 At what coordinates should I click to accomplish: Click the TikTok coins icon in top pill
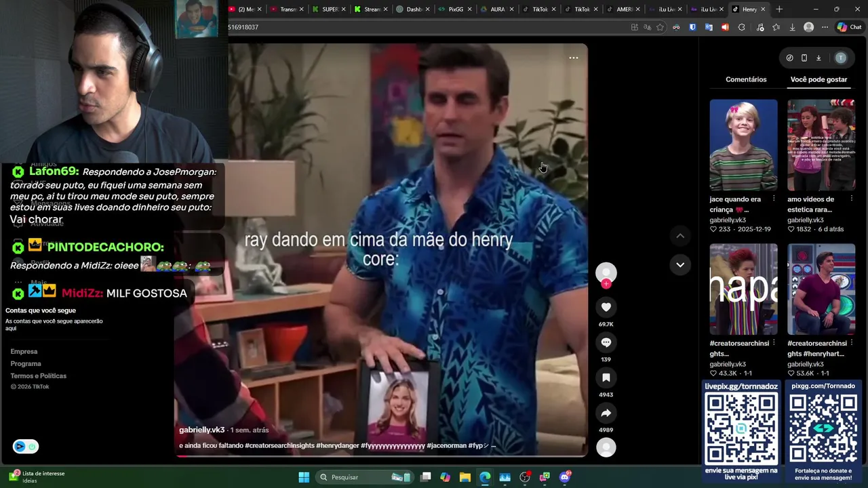pos(789,58)
